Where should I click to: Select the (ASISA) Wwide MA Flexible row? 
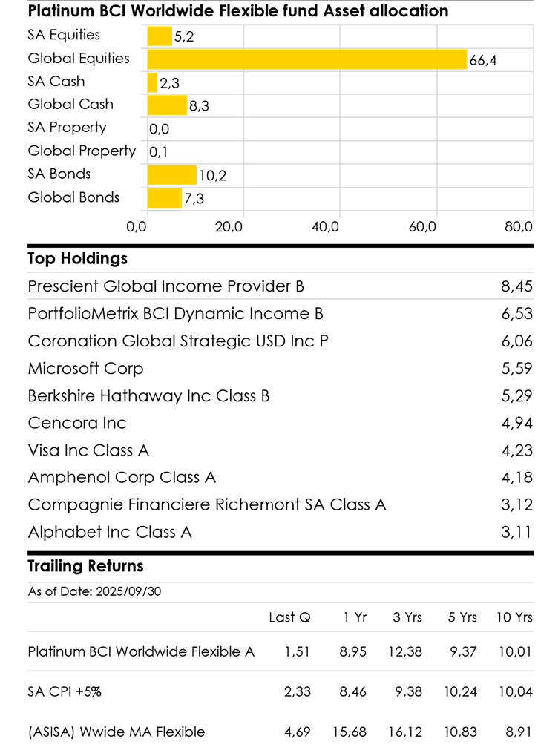(280, 732)
